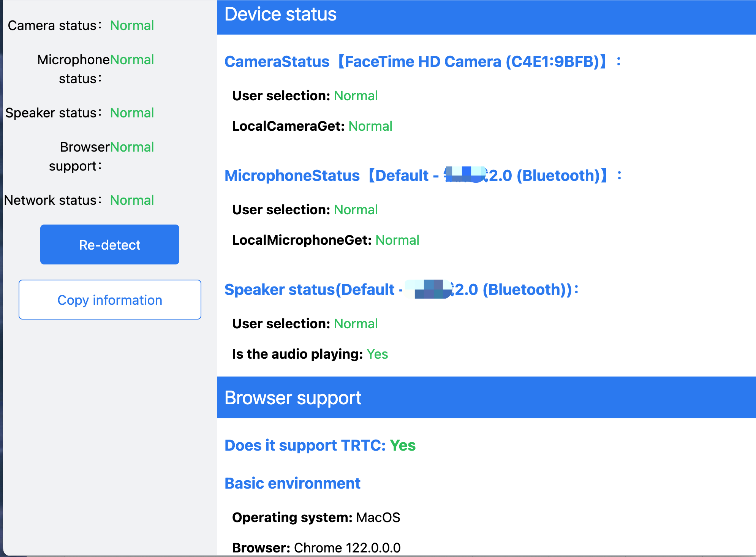This screenshot has width=756, height=557.
Task: Click Normal next to Network status
Action: click(x=132, y=200)
